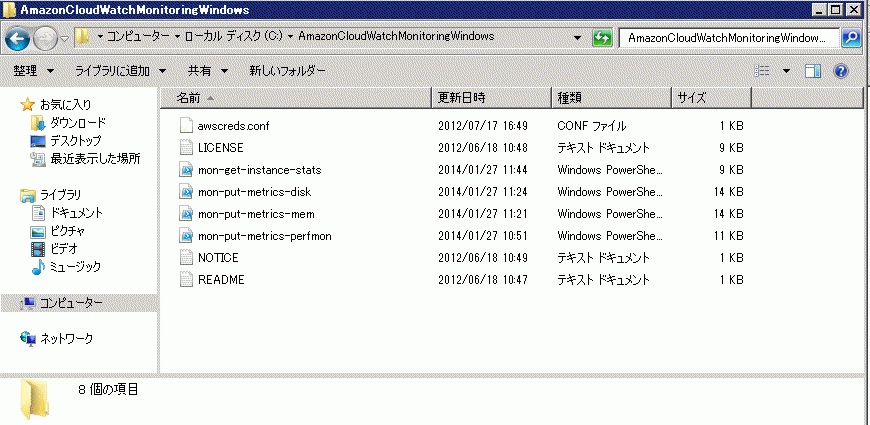This screenshot has height=425, width=870.
Task: Click コンピューター breadcrumb in address bar
Action: point(138,36)
